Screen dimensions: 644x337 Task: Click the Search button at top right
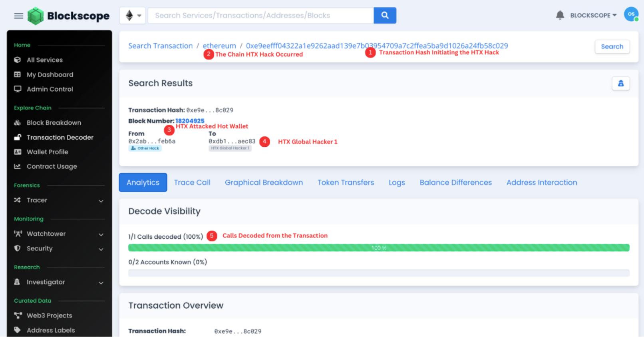(612, 46)
